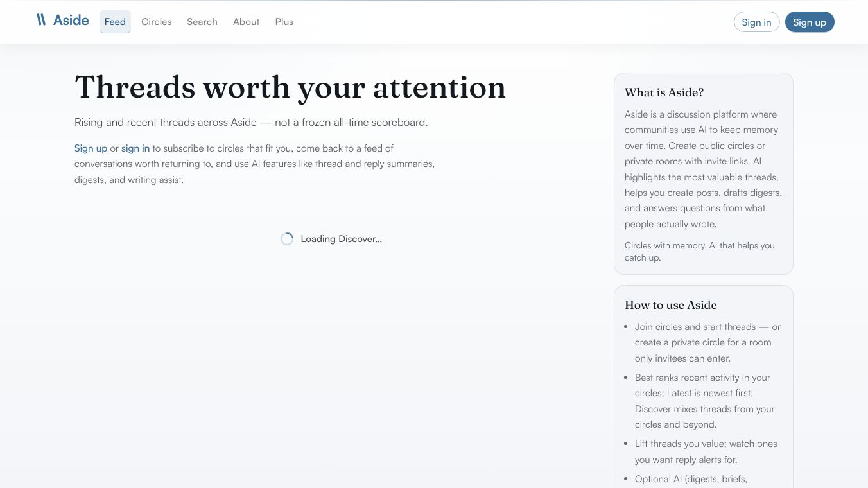Click the "What is Aside?" heading
Screen dimensions: 868x488
664,92
